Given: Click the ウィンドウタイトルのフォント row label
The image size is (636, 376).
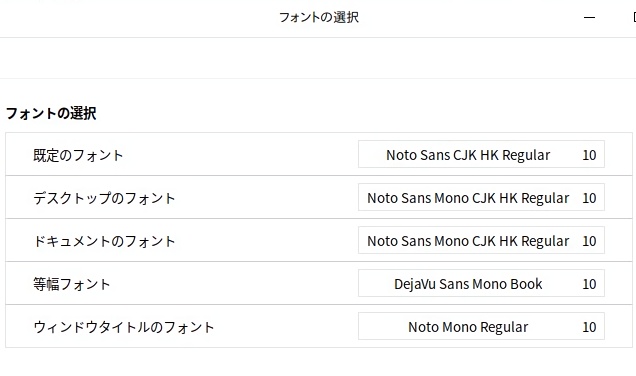Looking at the screenshot, I should (124, 327).
